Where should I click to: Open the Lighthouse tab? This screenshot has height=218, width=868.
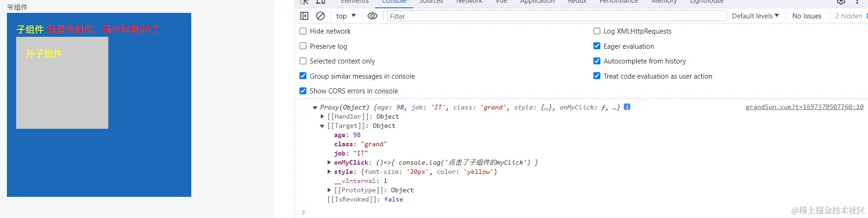707,1
